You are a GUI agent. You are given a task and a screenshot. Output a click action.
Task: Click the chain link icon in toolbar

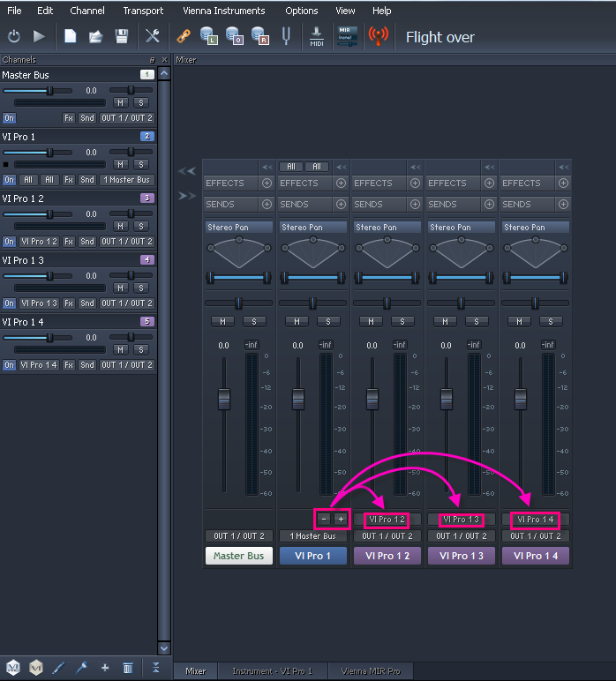[x=184, y=36]
